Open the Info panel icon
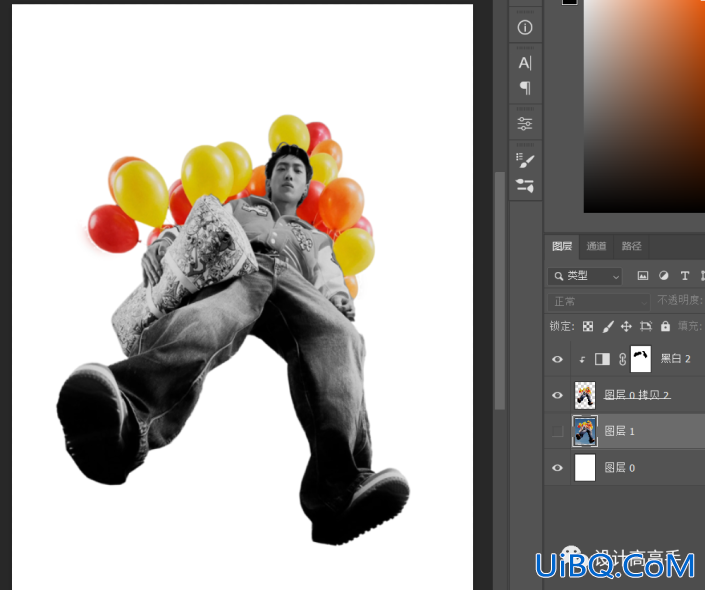 click(525, 27)
